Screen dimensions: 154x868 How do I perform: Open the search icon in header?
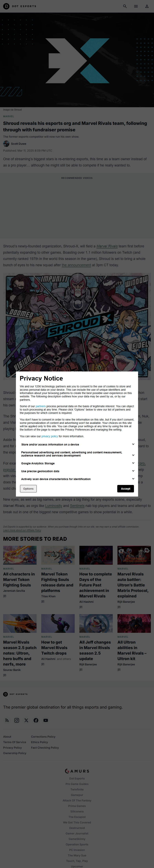point(125,6)
